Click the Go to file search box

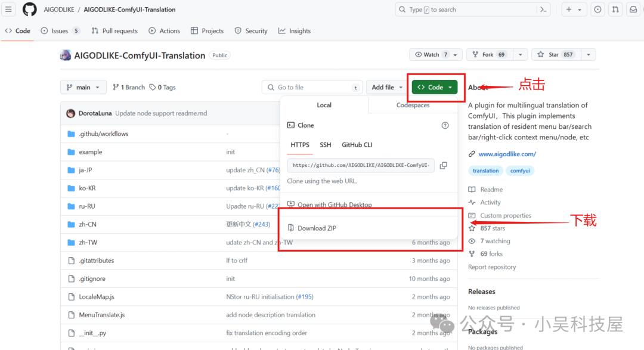click(x=312, y=87)
